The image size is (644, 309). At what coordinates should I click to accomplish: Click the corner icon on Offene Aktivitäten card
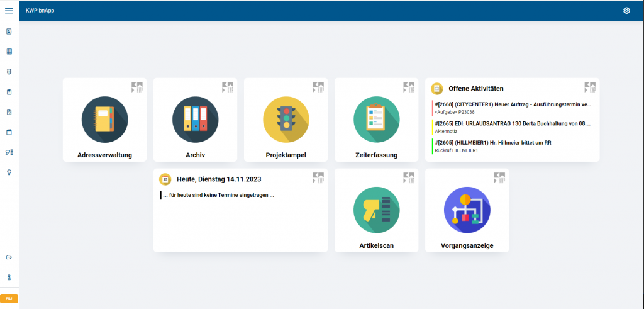[x=589, y=87]
